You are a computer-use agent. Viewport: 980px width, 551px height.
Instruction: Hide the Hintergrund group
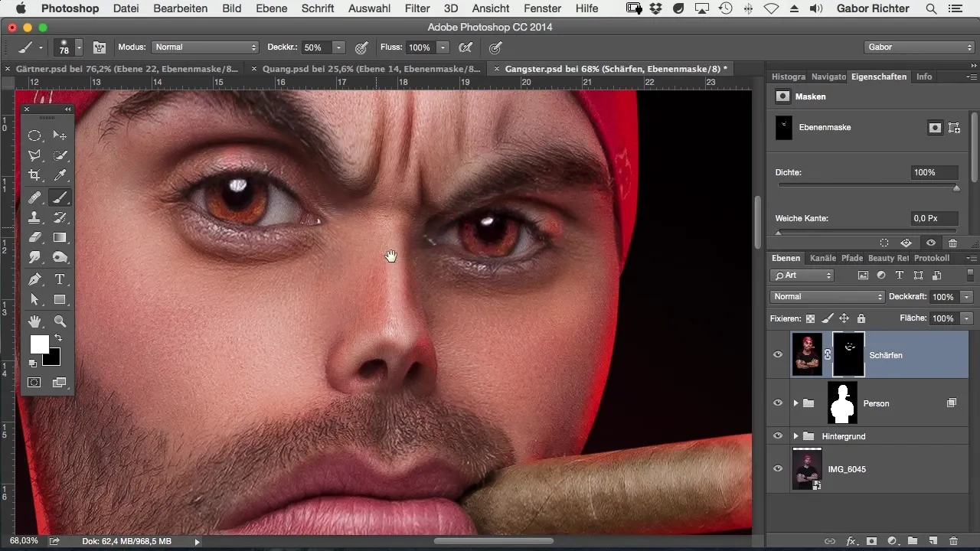[x=778, y=436]
